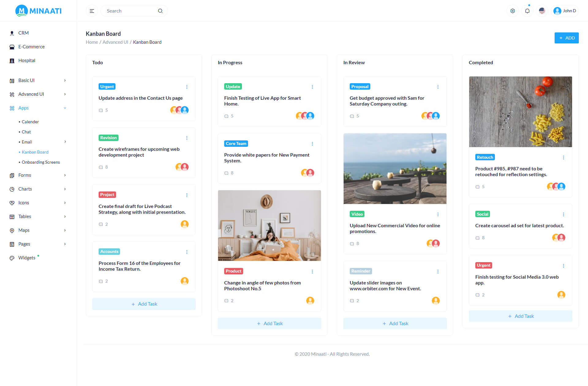
Task: Open the Chat app from the sidebar
Action: tap(26, 132)
